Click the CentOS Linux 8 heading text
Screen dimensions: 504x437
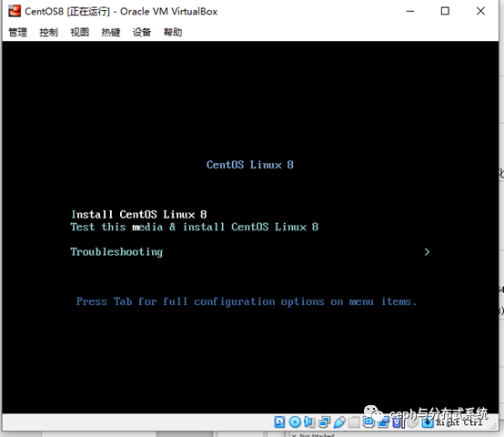click(x=250, y=165)
